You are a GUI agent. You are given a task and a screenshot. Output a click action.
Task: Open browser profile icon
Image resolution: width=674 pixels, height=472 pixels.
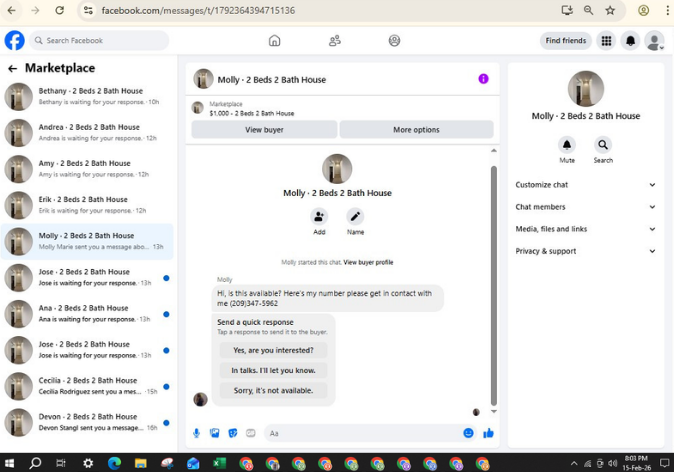click(643, 10)
